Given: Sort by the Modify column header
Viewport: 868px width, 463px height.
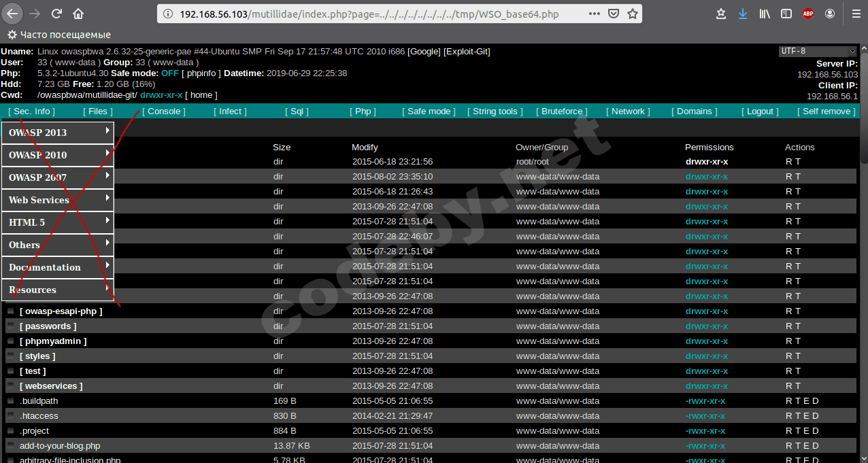Looking at the screenshot, I should tap(365, 147).
